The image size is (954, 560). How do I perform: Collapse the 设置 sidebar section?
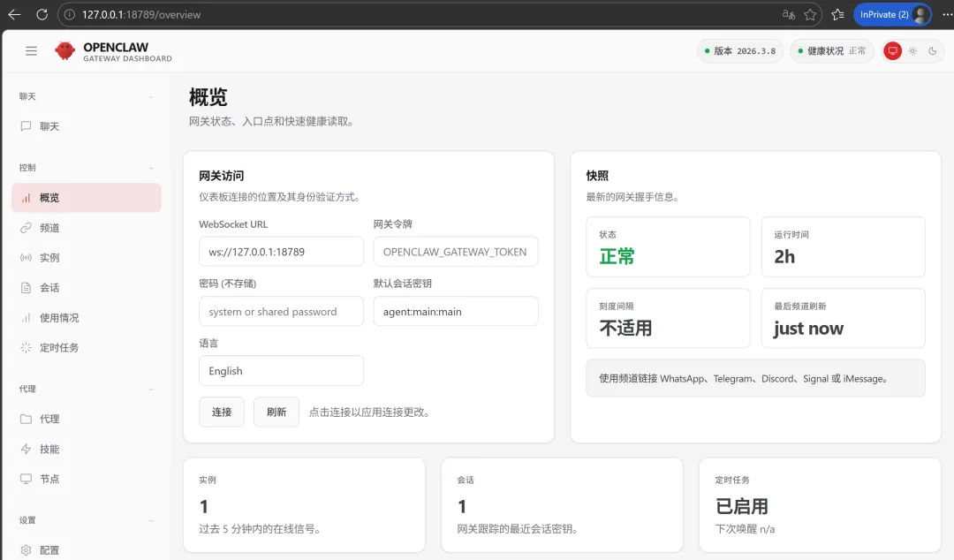87,520
